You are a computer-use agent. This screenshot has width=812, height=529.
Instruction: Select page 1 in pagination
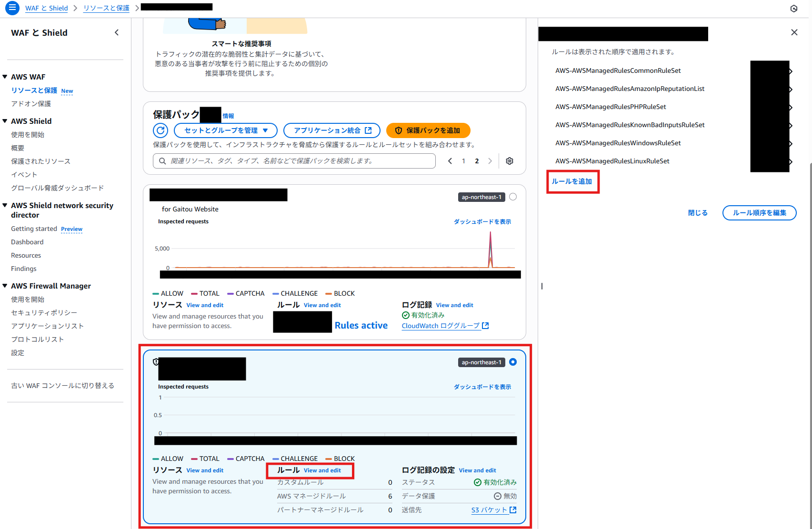[463, 161]
